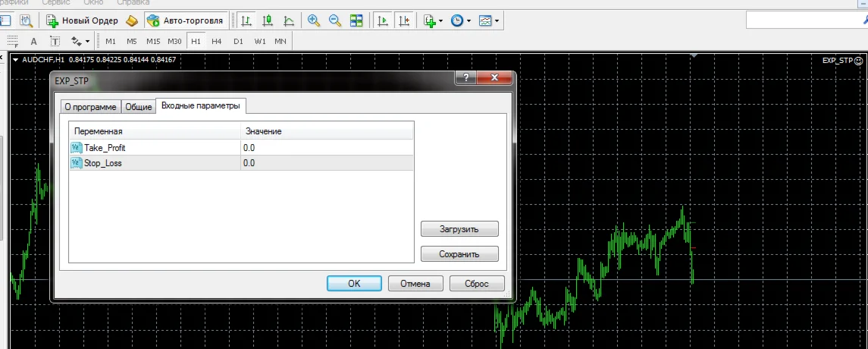868x349 pixels.
Task: Click the Сохранить button
Action: pyautogui.click(x=459, y=254)
